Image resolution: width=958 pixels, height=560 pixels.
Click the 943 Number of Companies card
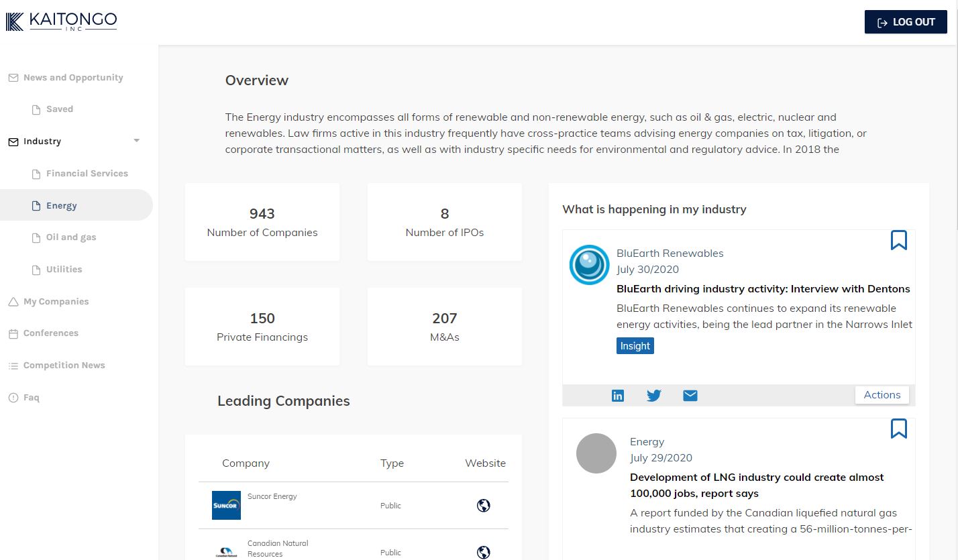(x=262, y=222)
